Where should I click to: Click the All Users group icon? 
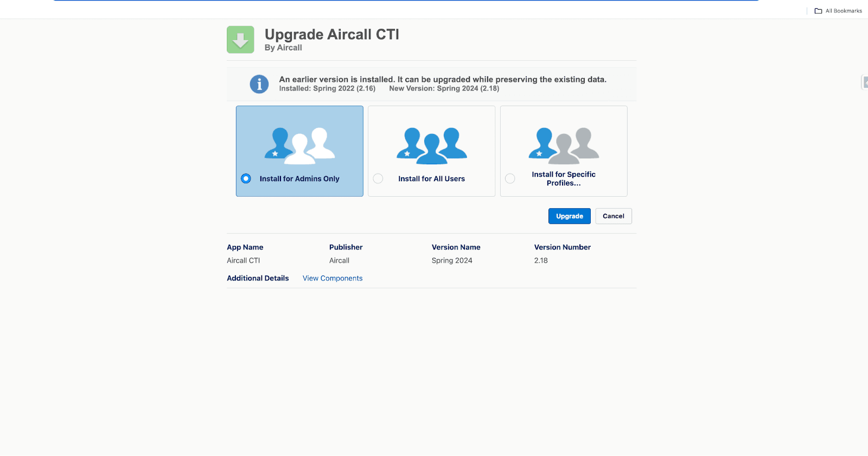click(431, 145)
